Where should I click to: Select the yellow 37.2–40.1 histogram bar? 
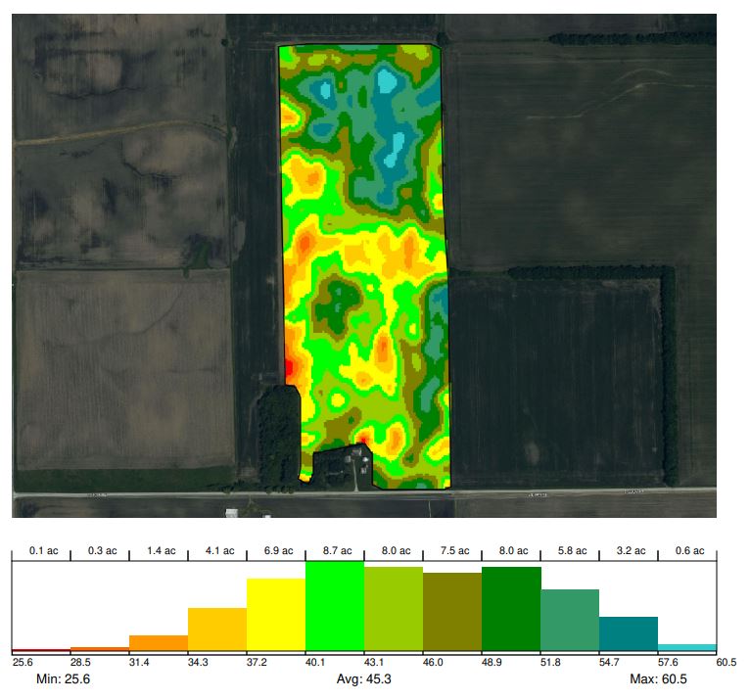[276, 615]
